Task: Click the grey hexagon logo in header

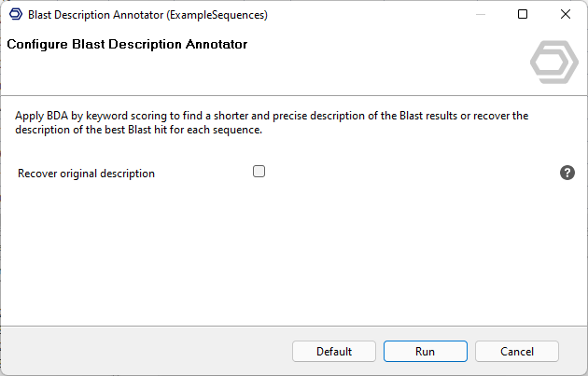Action: pos(553,63)
